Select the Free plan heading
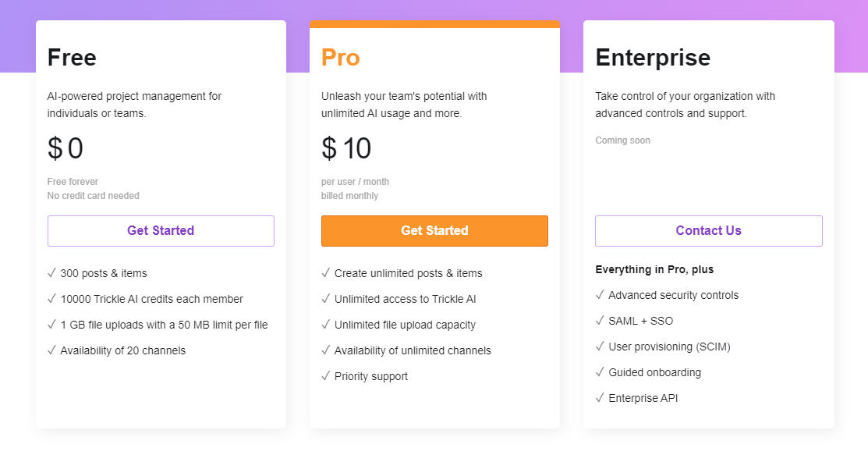Image resolution: width=868 pixels, height=455 pixels. pos(72,58)
